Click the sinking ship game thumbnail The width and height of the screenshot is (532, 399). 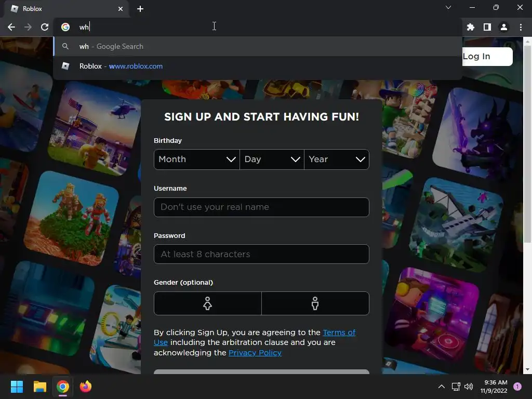click(456, 224)
